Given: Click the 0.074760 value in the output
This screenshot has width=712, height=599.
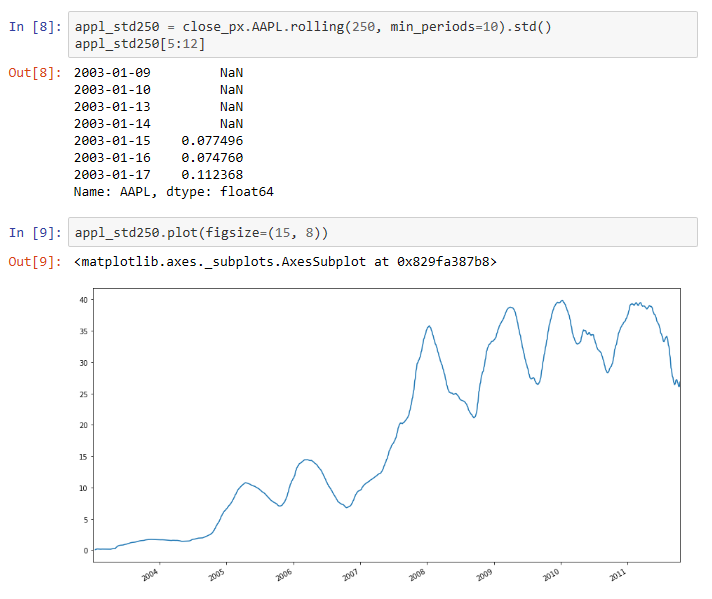Looking at the screenshot, I should point(212,158).
